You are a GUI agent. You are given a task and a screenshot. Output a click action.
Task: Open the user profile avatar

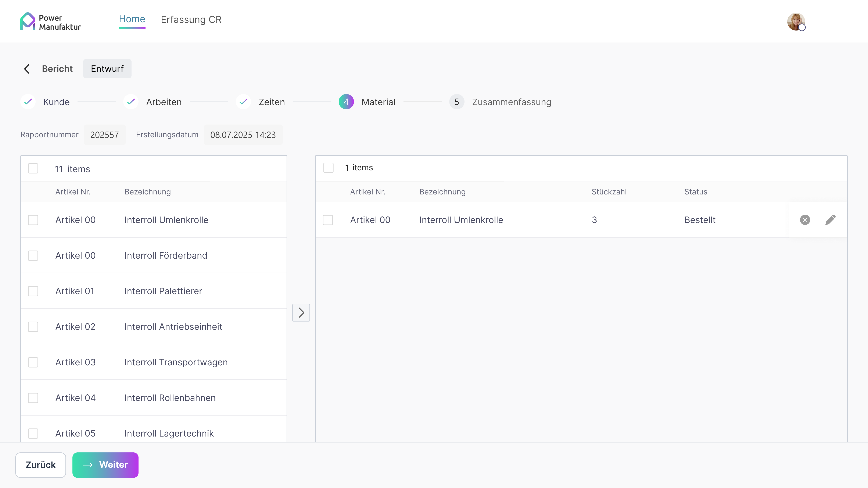click(x=796, y=22)
